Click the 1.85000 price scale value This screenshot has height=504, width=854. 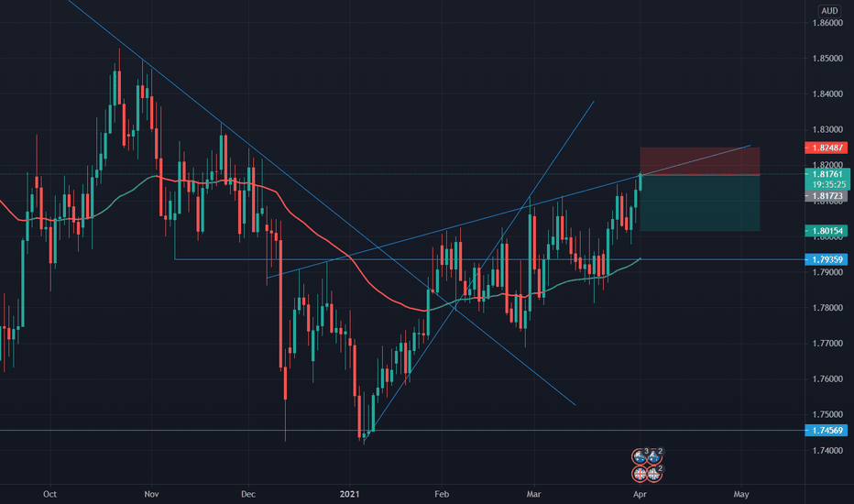pos(827,59)
